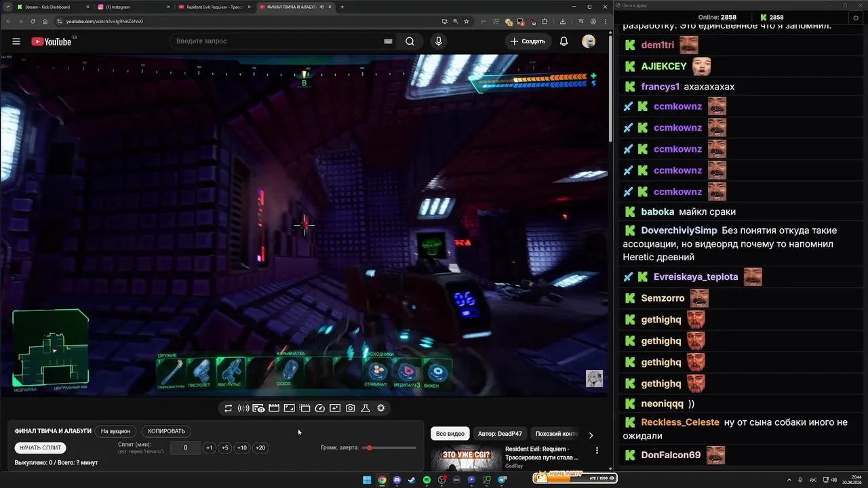Click username Reckless_Celeste in chat

point(680,422)
